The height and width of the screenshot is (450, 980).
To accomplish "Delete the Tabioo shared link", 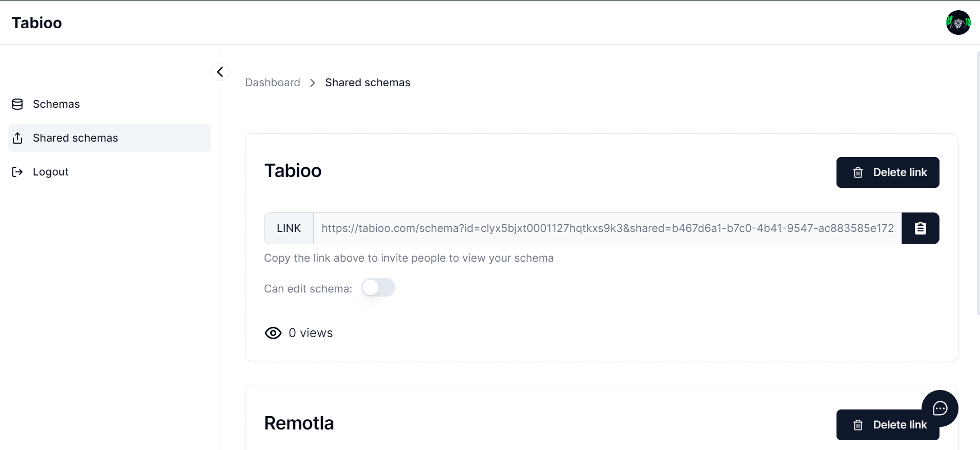I will click(888, 172).
